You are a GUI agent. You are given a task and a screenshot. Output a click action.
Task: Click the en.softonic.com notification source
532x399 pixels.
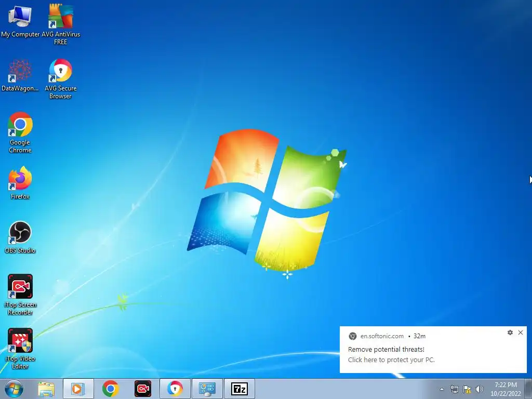(382, 336)
